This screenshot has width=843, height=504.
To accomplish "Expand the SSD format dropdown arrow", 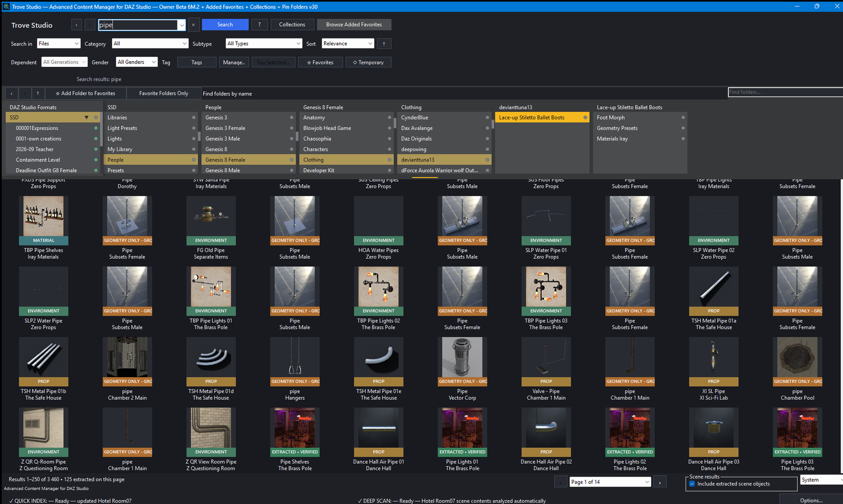I will coord(86,117).
